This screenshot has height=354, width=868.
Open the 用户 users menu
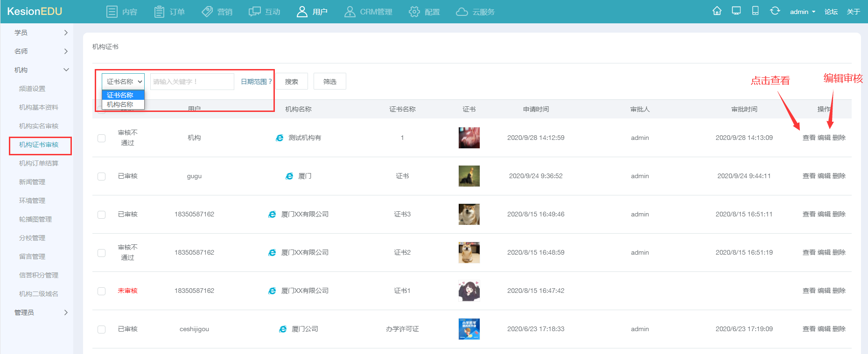click(x=312, y=12)
